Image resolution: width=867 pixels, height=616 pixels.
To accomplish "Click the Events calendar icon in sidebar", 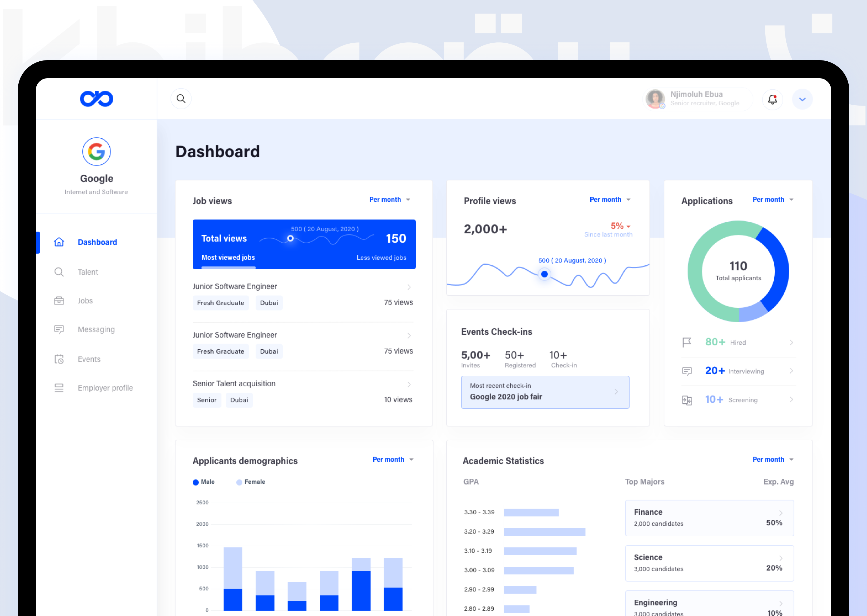I will pyautogui.click(x=59, y=359).
